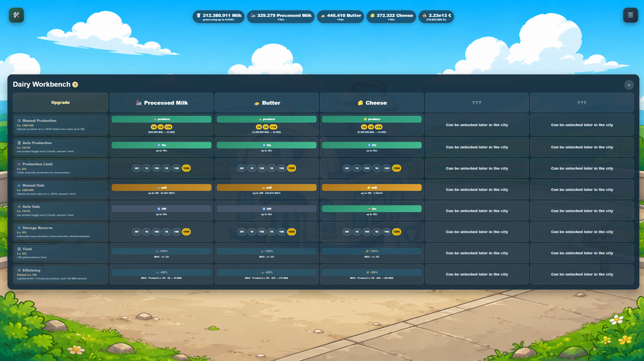The image size is (644, 361).
Task: Click the Efficiency gear icon
Action: (19, 270)
